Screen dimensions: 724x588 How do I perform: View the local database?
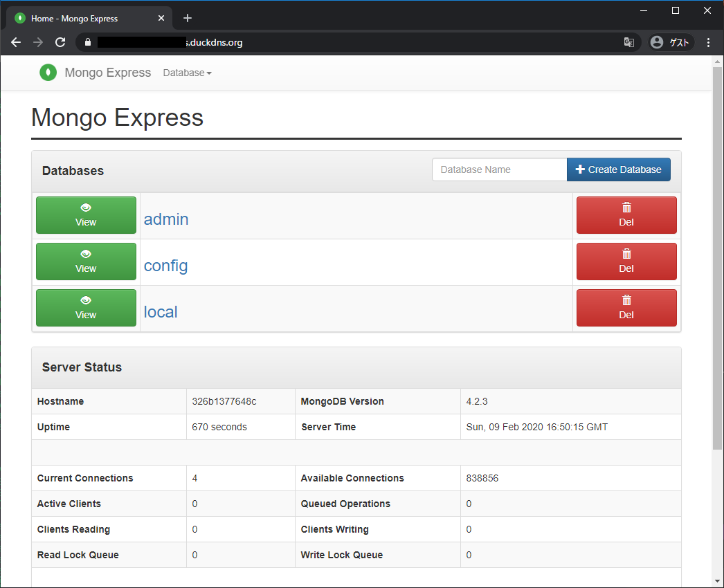tap(86, 308)
